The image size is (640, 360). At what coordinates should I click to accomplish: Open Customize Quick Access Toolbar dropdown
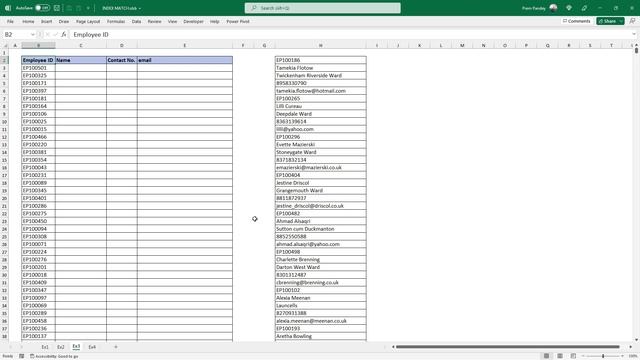click(x=88, y=8)
